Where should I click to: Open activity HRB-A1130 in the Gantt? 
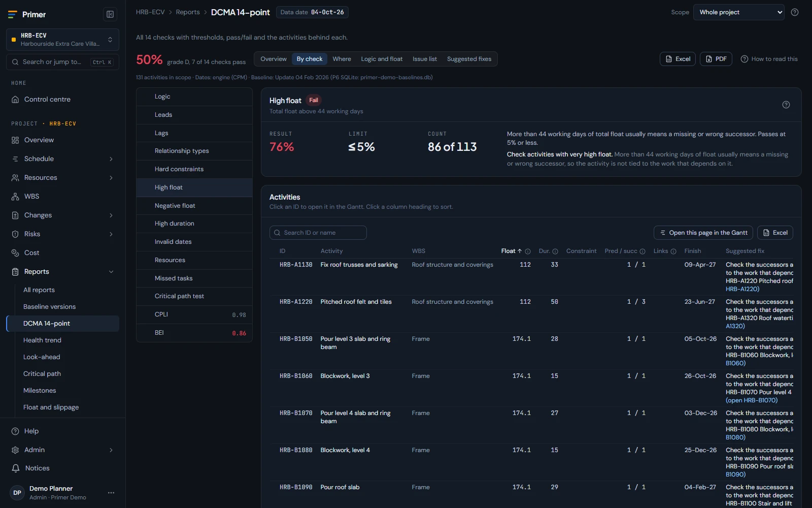296,265
